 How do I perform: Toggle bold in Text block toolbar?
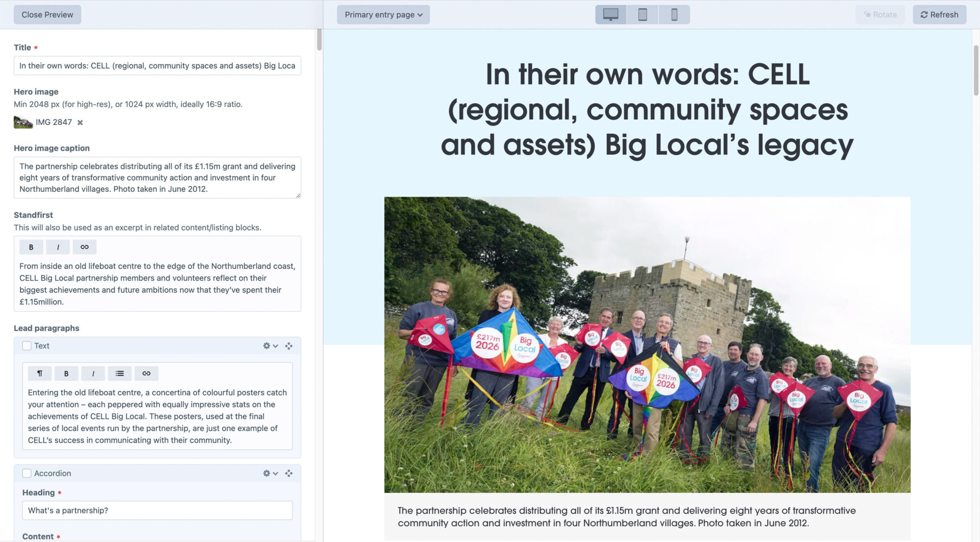tap(66, 374)
